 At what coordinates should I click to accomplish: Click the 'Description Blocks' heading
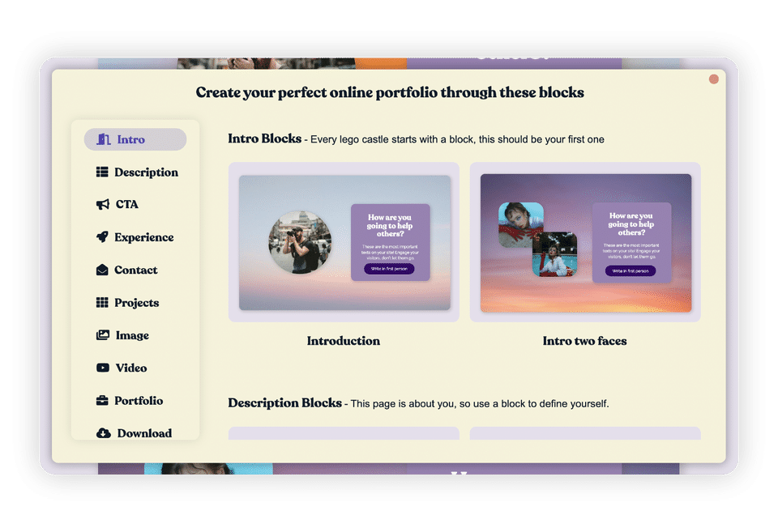pyautogui.click(x=284, y=402)
